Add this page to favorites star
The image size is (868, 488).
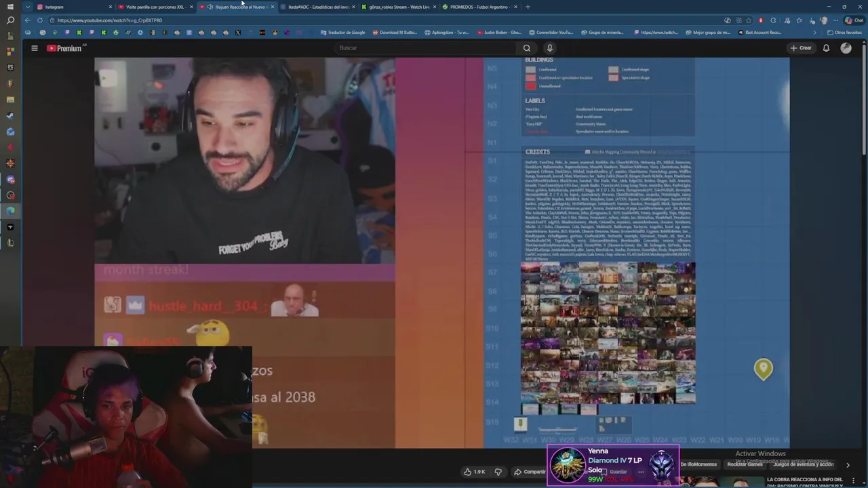pyautogui.click(x=749, y=20)
